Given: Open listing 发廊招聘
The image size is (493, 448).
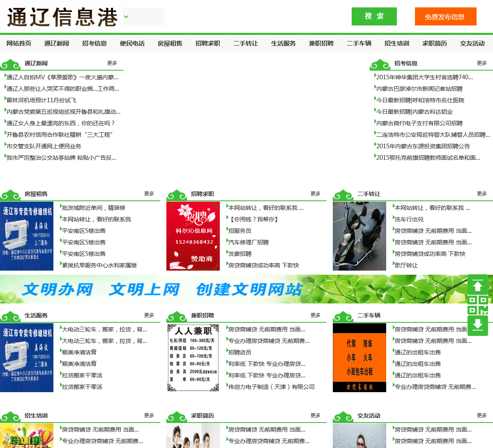Looking at the screenshot, I should pos(240,254).
